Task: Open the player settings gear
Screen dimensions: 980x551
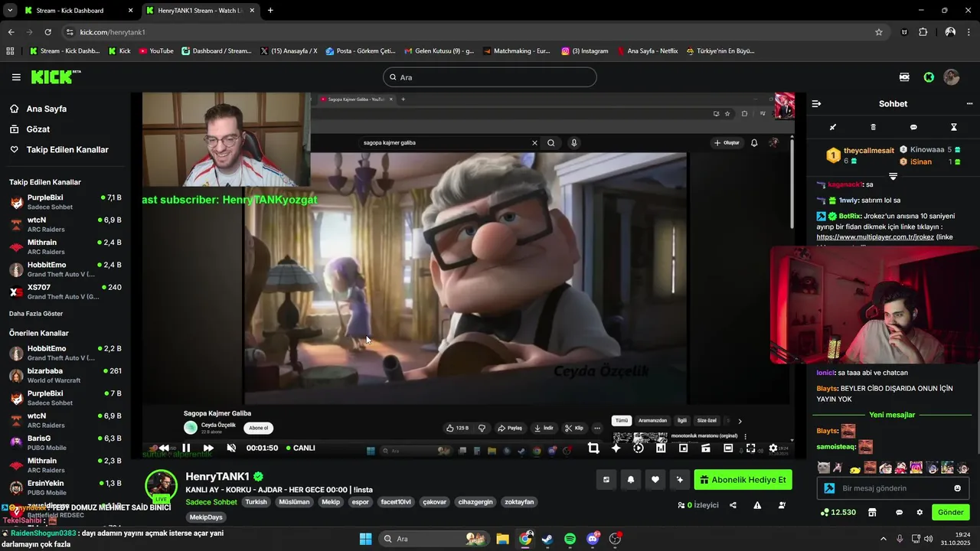Action: [773, 448]
